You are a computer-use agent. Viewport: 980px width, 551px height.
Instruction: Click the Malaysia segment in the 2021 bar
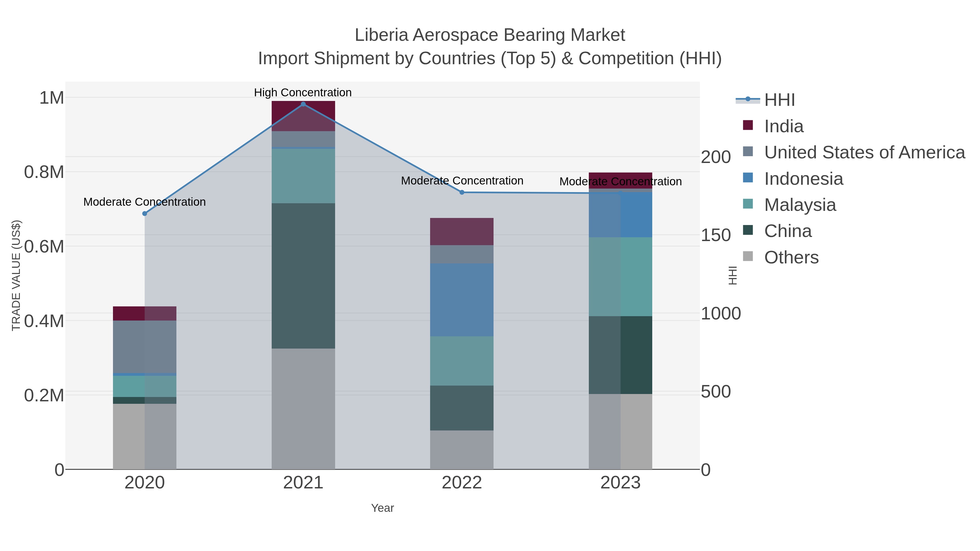[303, 176]
